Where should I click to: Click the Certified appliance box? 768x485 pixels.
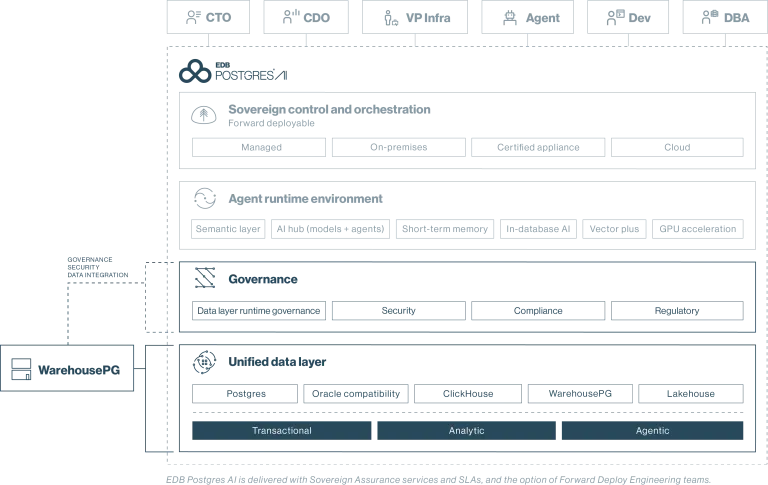pyautogui.click(x=538, y=147)
